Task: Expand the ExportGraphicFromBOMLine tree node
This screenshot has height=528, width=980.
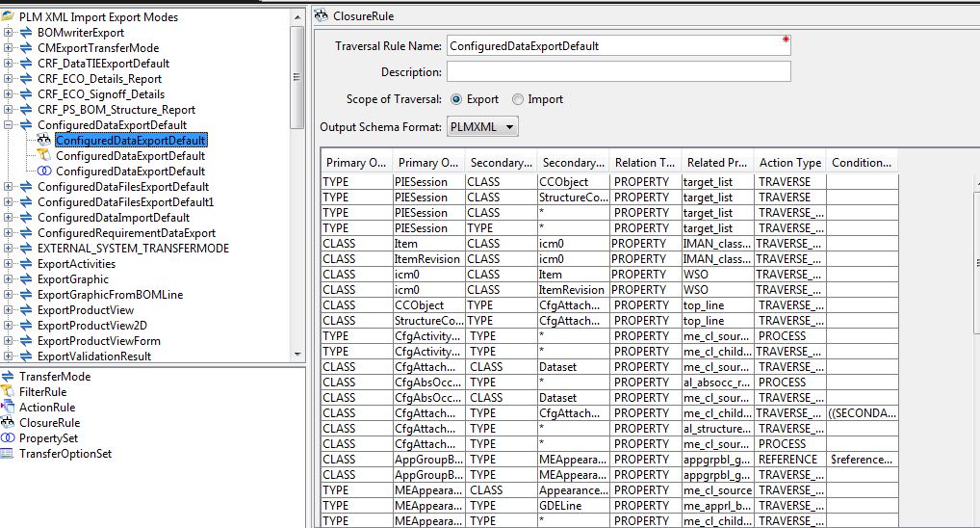Action: click(x=8, y=295)
